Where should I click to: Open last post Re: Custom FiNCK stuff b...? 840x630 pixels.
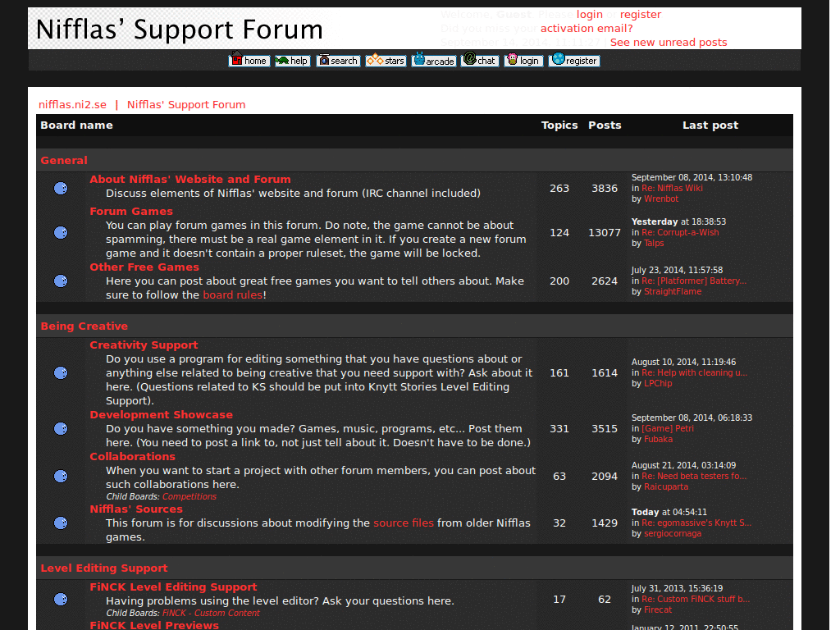coord(696,599)
